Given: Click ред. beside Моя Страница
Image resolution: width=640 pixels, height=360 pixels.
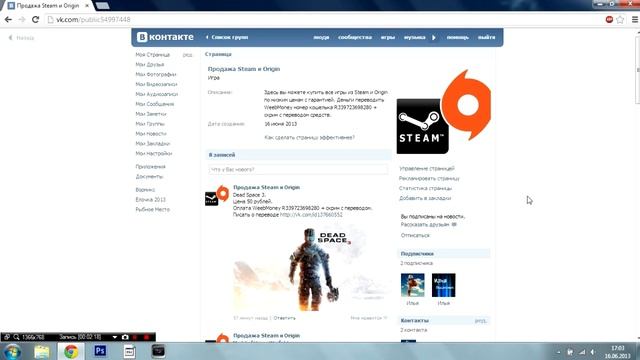Looking at the screenshot, I should coord(187,55).
